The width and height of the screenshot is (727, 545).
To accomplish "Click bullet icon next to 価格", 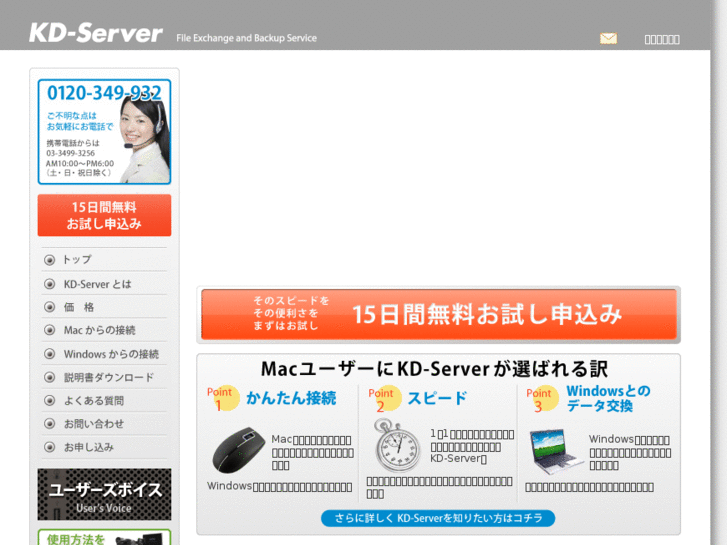I will (49, 307).
